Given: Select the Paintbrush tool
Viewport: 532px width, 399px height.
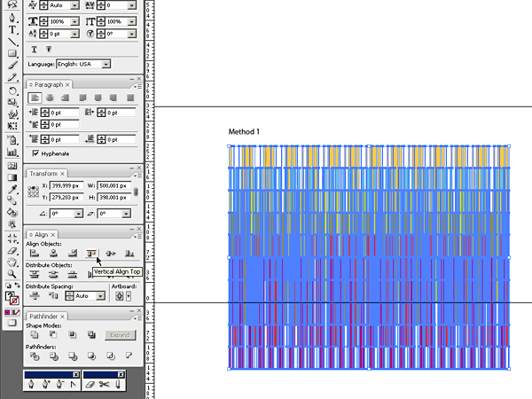Looking at the screenshot, I should point(12,66).
